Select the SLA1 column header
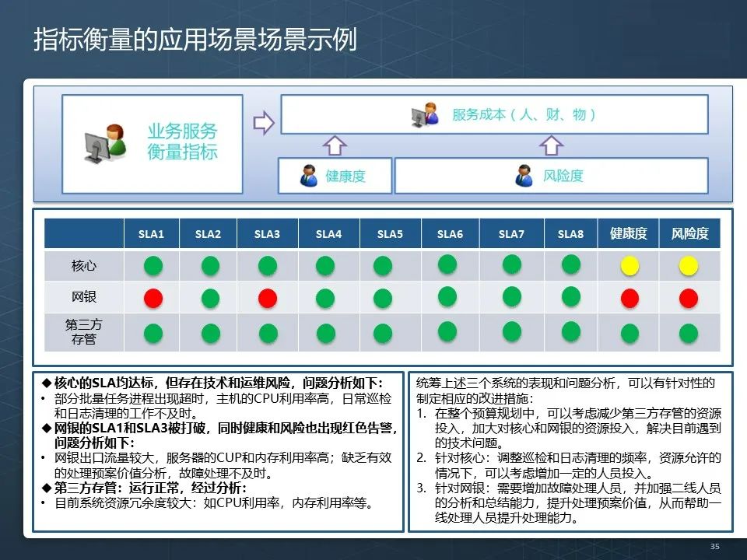 153,233
